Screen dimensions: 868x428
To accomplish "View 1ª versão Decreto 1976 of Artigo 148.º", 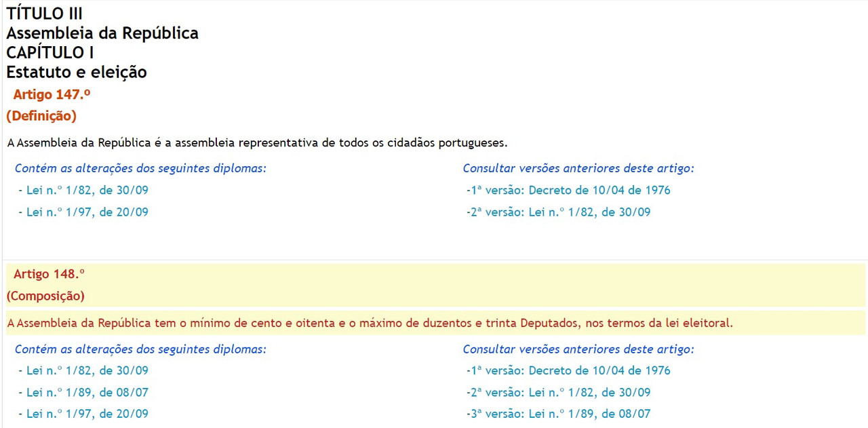I will pyautogui.click(x=568, y=371).
